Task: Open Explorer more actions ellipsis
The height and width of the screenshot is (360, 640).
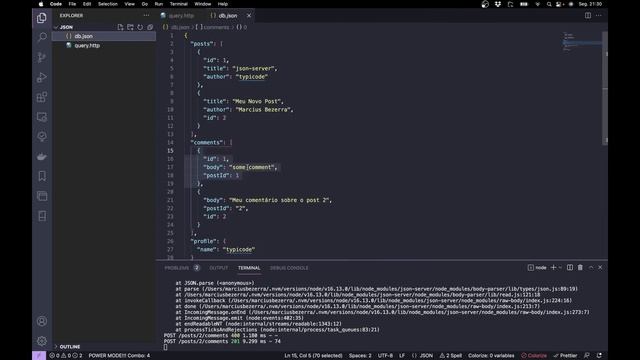Action: (x=146, y=16)
